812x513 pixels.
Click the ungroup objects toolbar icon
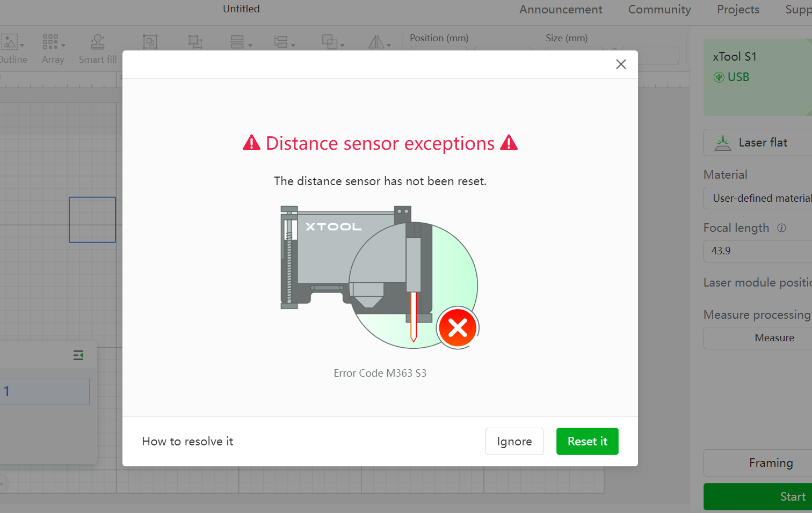pos(195,42)
